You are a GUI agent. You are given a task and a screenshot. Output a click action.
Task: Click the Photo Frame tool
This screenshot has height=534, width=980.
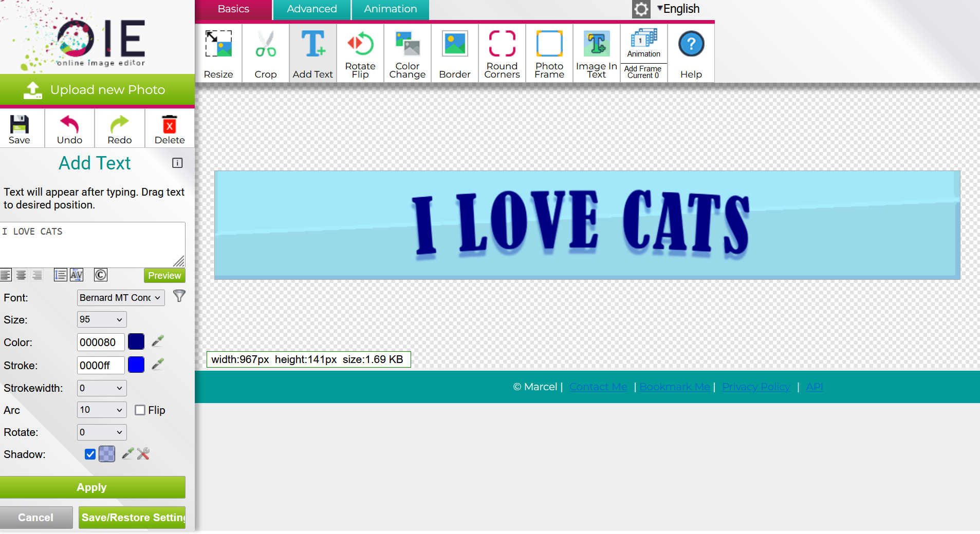tap(549, 53)
